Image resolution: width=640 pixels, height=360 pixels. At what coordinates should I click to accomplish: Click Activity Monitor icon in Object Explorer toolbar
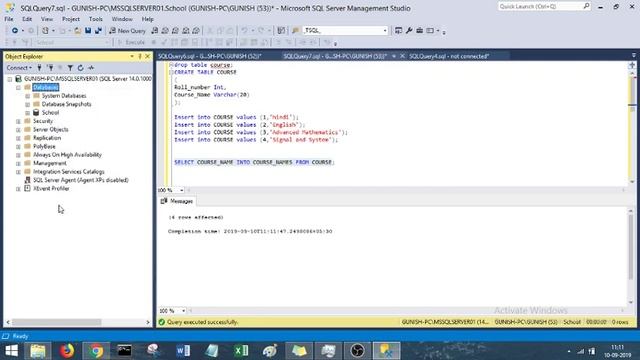pos(91,68)
